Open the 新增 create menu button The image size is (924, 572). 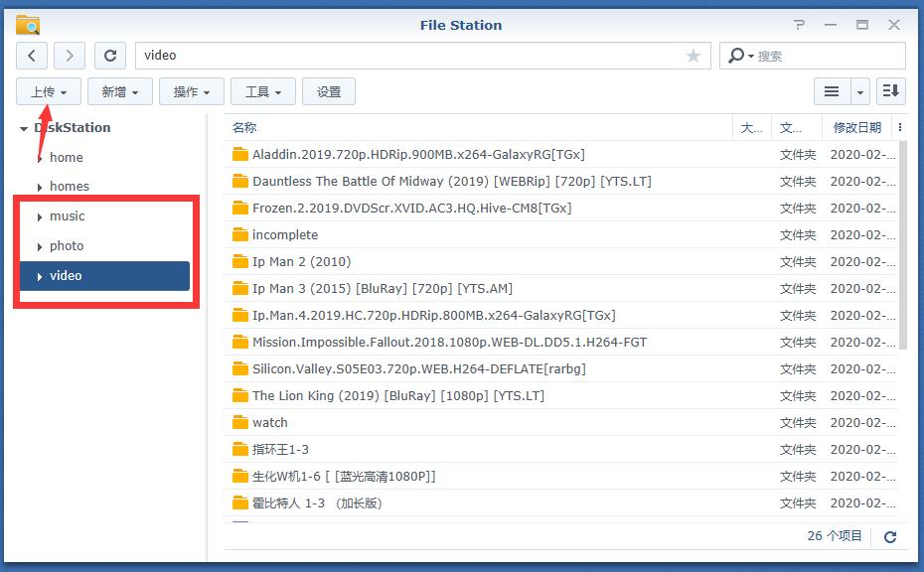(x=119, y=90)
